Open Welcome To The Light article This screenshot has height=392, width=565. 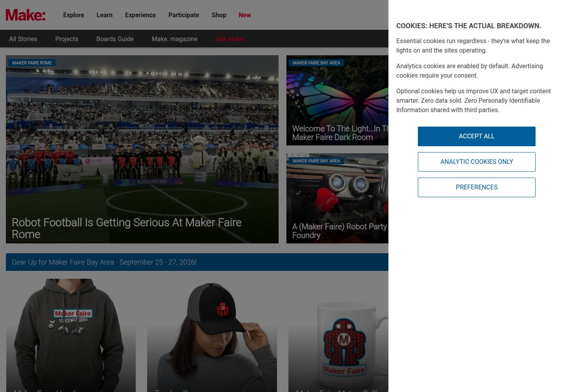click(340, 133)
